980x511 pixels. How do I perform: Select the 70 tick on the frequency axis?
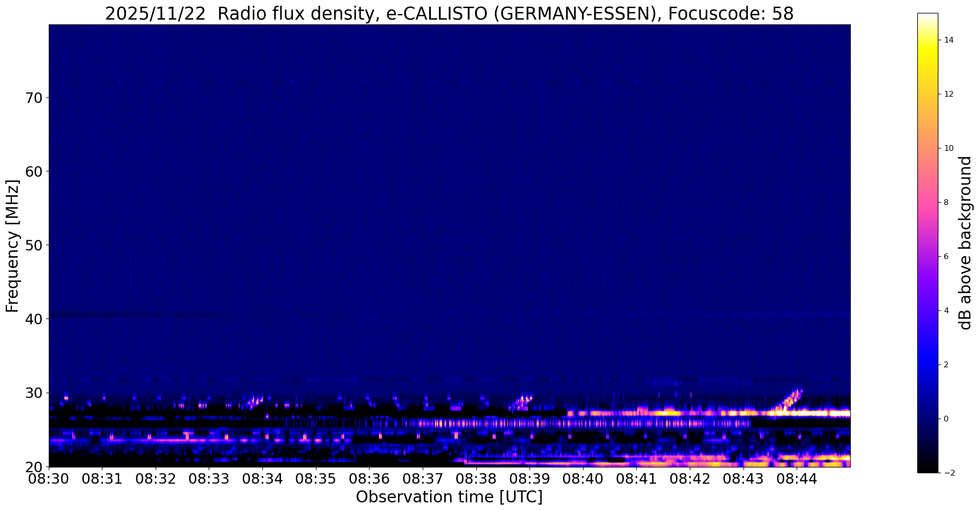coord(33,98)
